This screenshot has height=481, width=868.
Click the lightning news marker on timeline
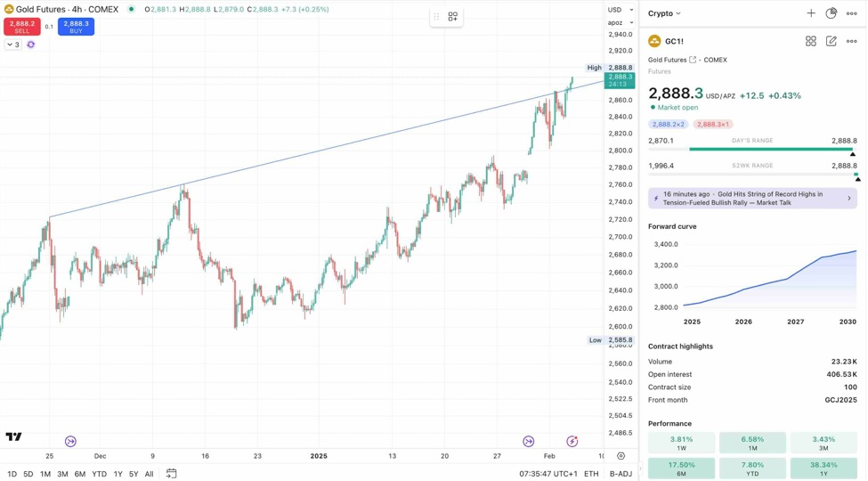click(572, 442)
